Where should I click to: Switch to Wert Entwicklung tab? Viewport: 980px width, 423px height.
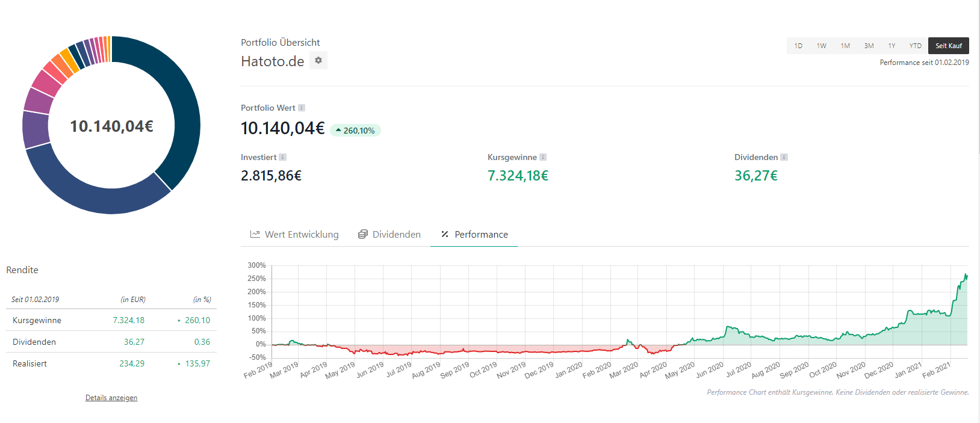click(294, 235)
